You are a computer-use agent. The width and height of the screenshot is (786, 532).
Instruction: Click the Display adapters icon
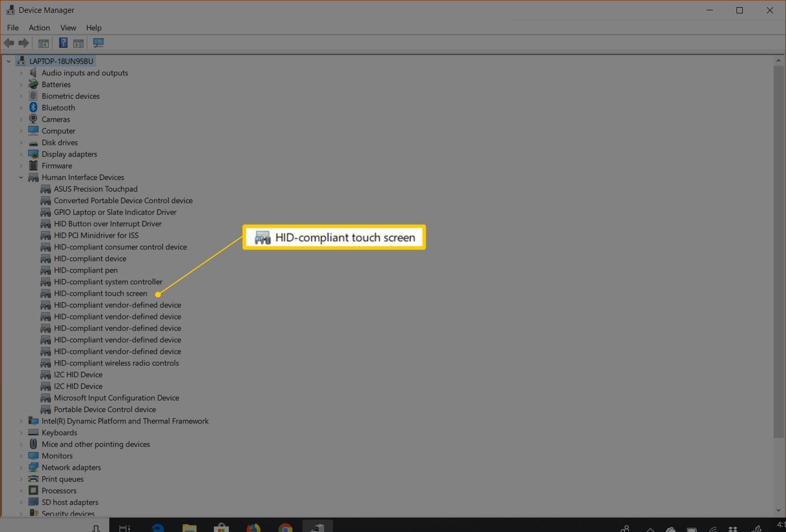click(34, 154)
